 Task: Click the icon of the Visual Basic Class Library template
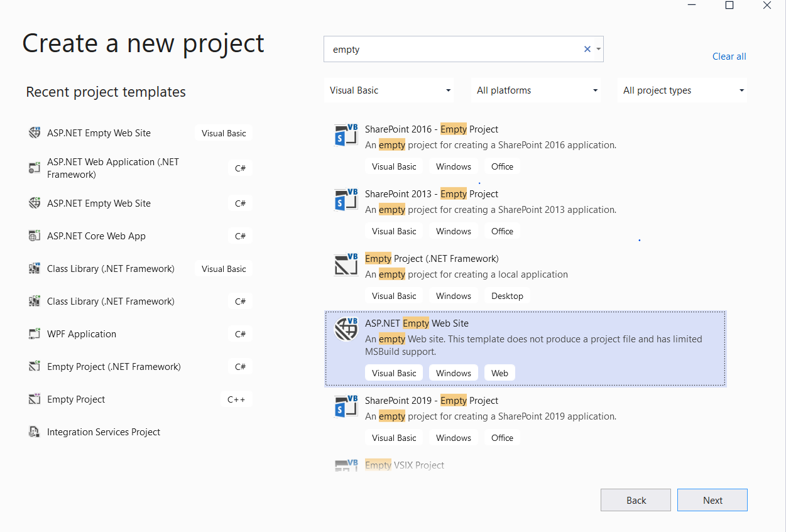coord(35,269)
